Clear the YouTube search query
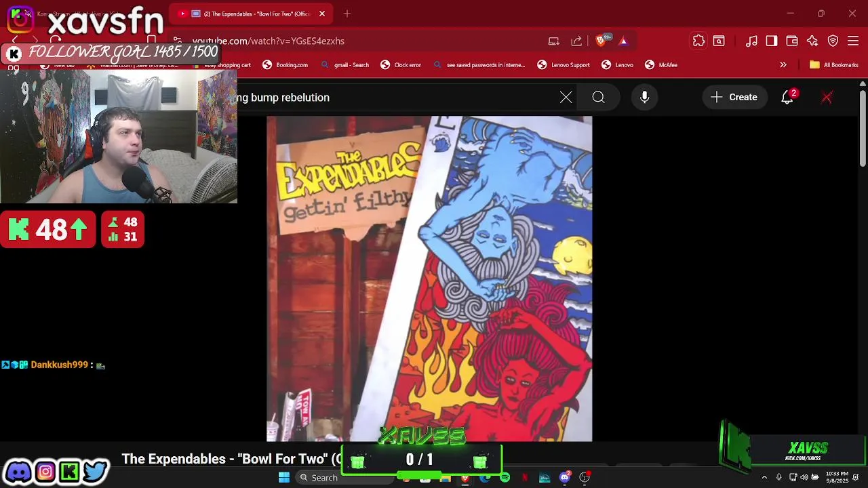 tap(566, 98)
